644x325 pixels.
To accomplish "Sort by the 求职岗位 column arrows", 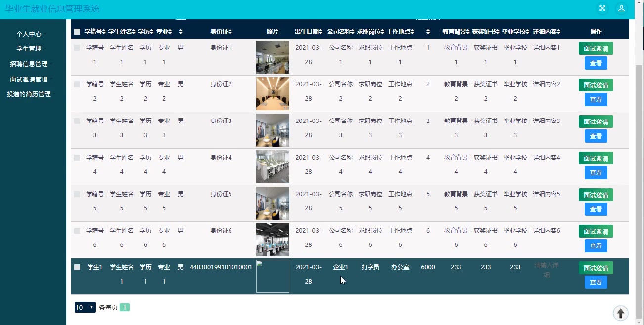I will point(383,32).
